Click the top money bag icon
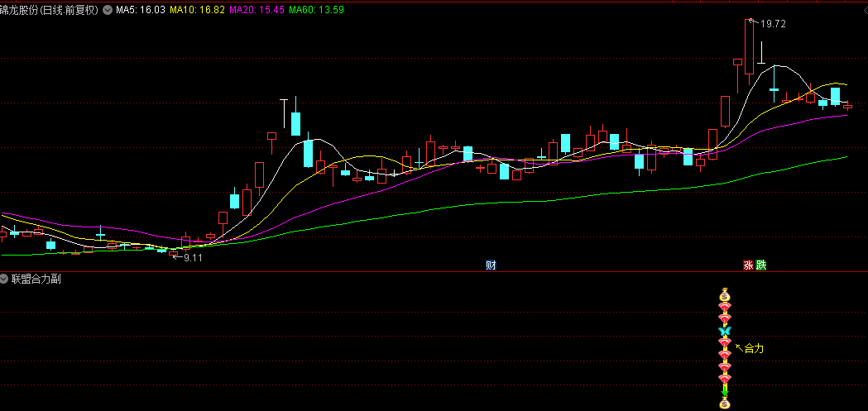The height and width of the screenshot is (411, 868). click(x=725, y=295)
